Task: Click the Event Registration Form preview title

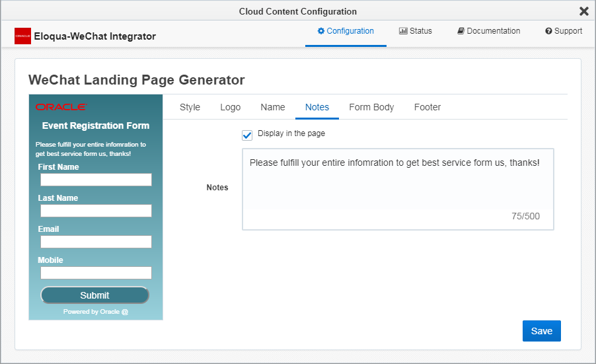Action: click(96, 126)
